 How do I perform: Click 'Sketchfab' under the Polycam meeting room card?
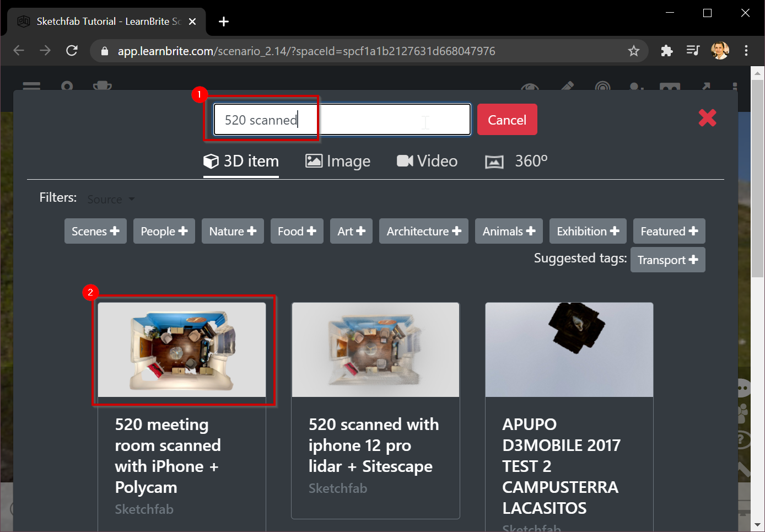pyautogui.click(x=144, y=509)
